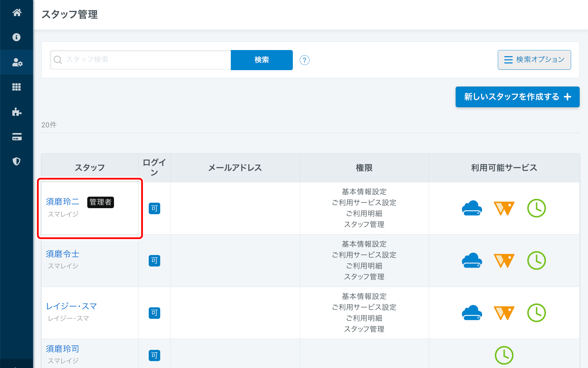Click login 可 badge for 須磨令士
Image resolution: width=588 pixels, height=368 pixels.
pos(154,261)
